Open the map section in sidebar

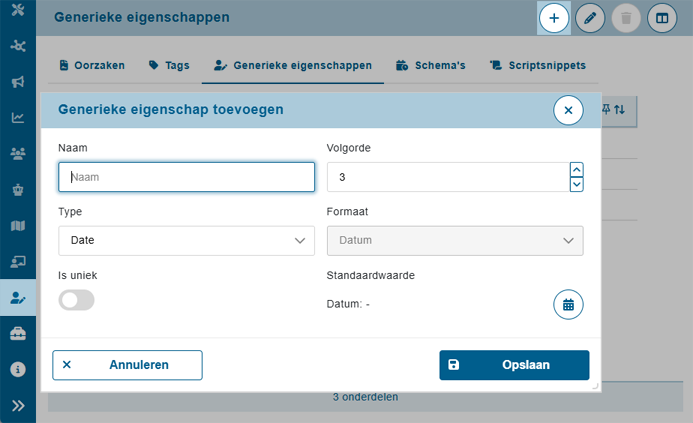[x=18, y=226]
